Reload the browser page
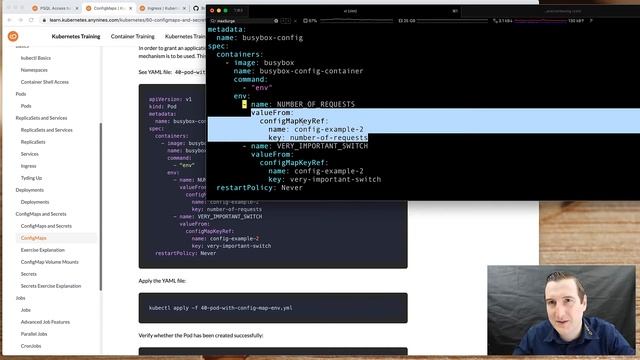 click(31, 20)
